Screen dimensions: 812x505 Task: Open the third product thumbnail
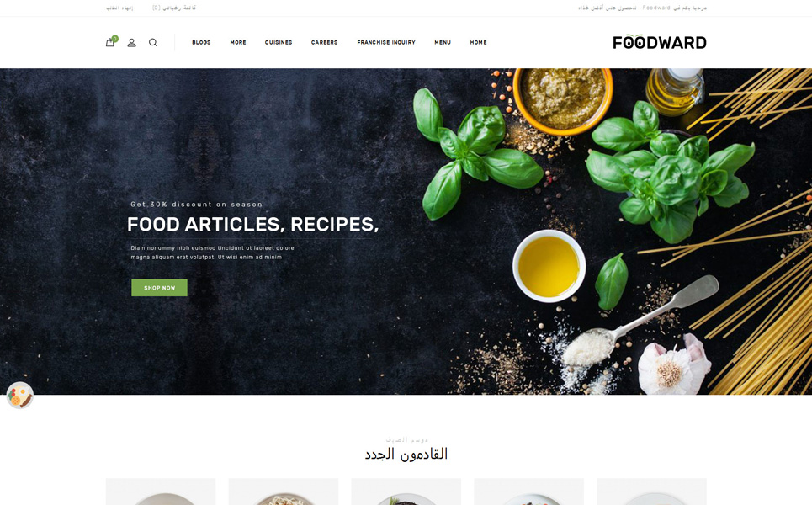(406, 492)
